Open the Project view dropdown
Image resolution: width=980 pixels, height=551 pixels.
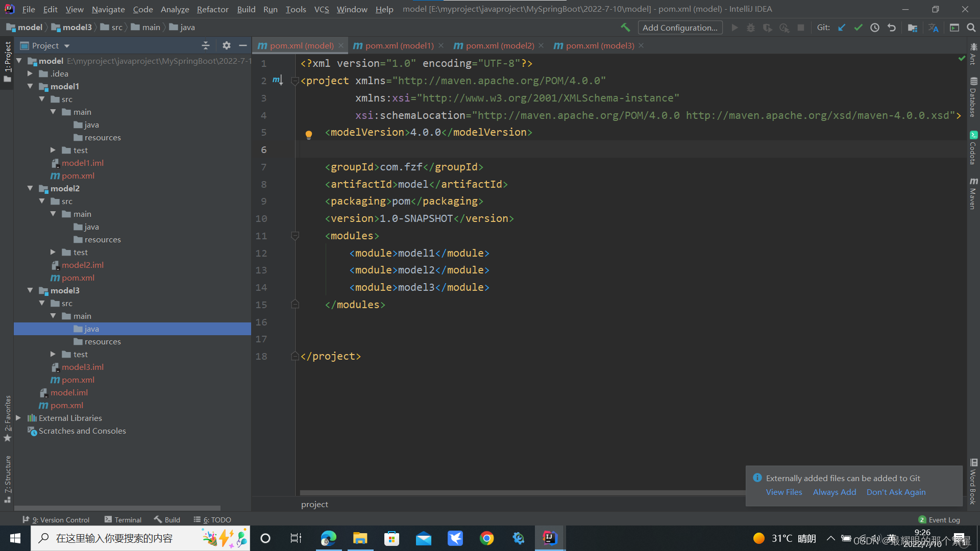point(67,46)
